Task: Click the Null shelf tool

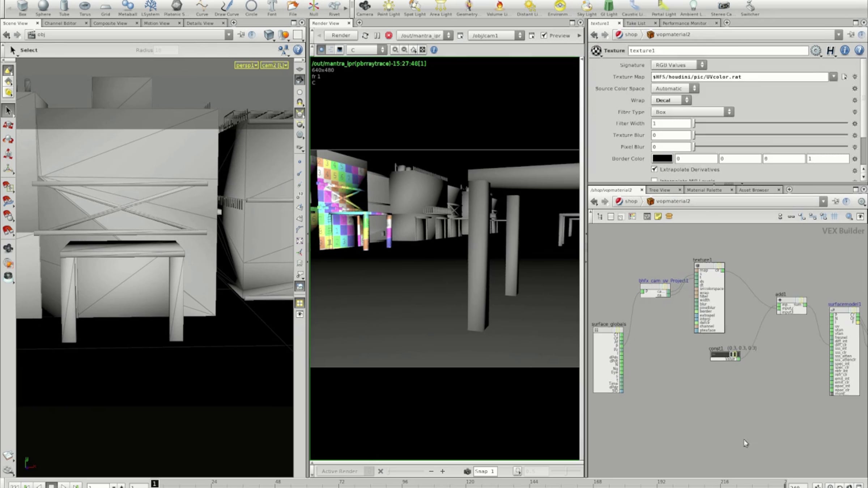Action: tap(314, 8)
